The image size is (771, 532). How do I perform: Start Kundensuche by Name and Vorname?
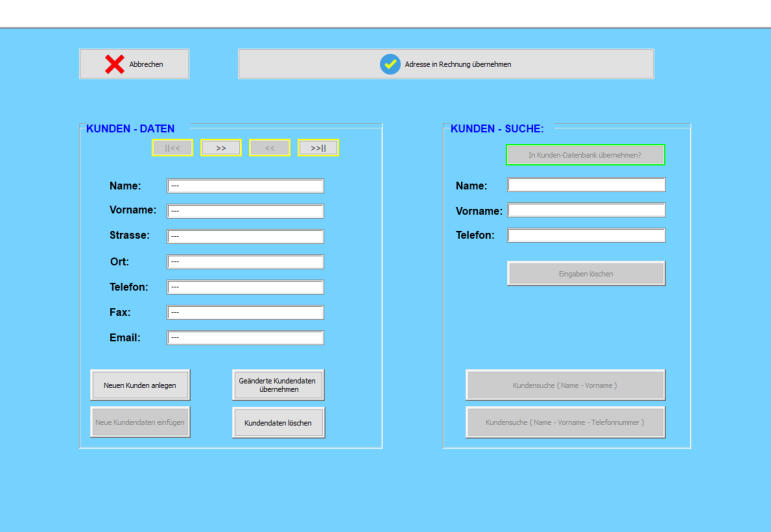(x=565, y=385)
